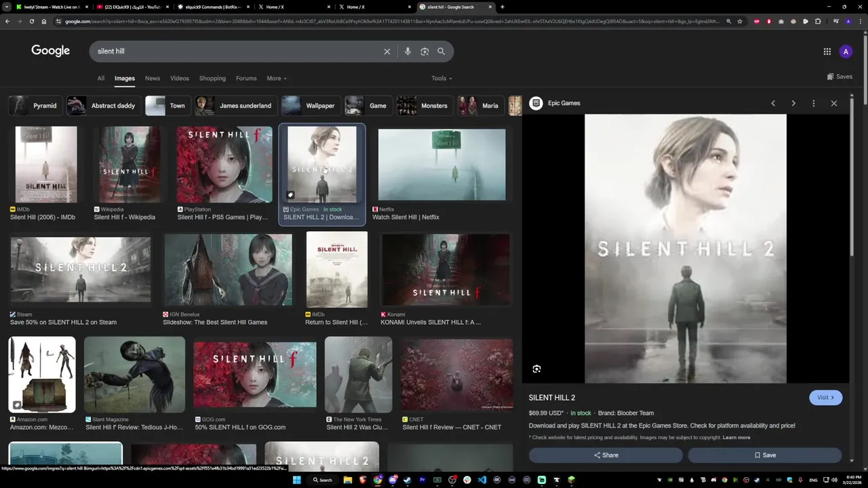
Task: Open search by image (Lens) icon
Action: 425,52
